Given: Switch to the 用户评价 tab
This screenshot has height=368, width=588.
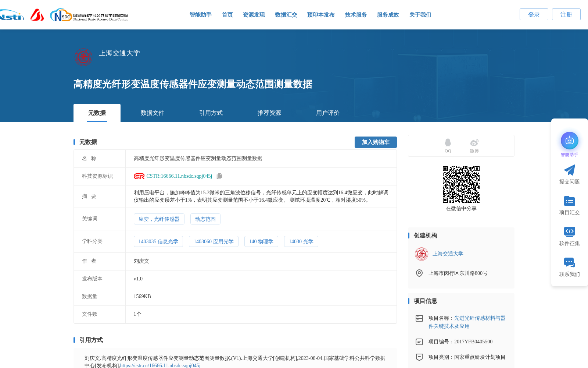Looking at the screenshot, I should [x=327, y=113].
